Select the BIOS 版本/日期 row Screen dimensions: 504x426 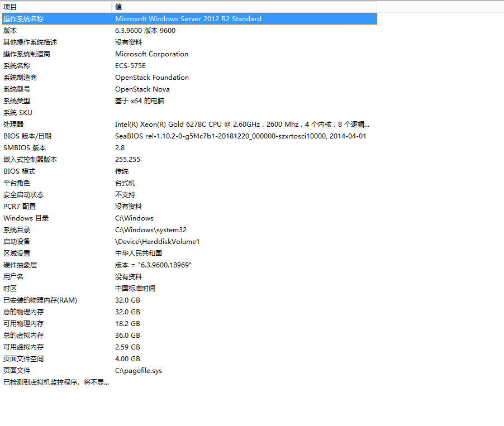(x=189, y=136)
